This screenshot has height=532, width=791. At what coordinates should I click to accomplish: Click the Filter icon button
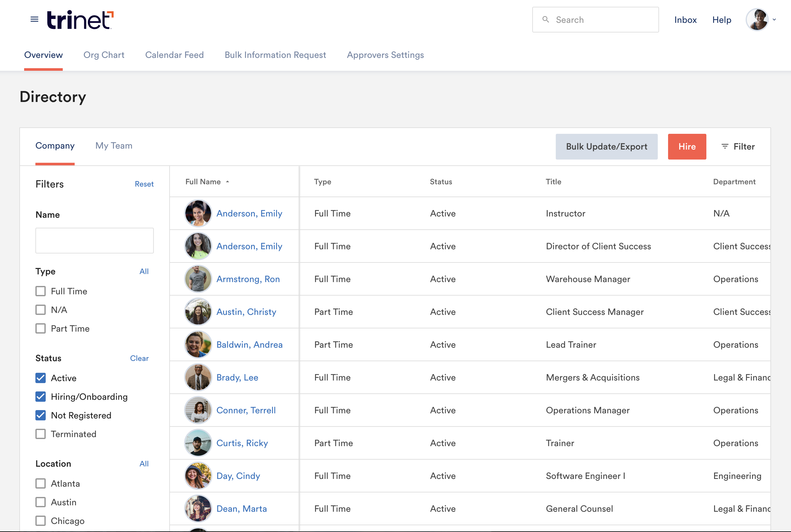pyautogui.click(x=725, y=146)
